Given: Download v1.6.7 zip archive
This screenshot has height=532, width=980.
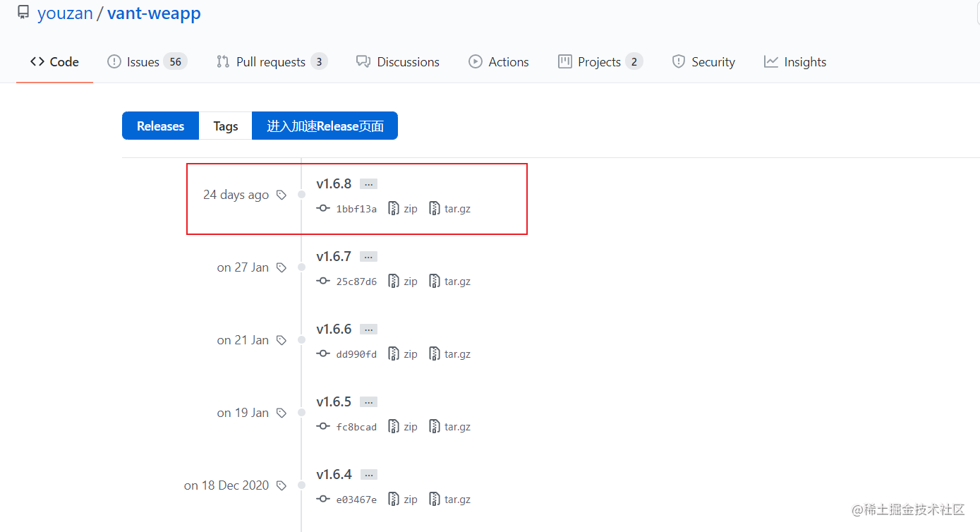Looking at the screenshot, I should 403,282.
